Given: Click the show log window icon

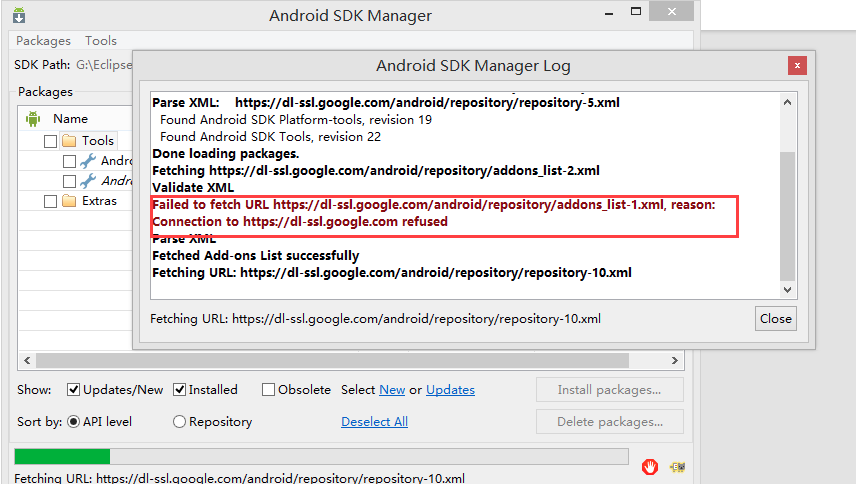Looking at the screenshot, I should (677, 467).
